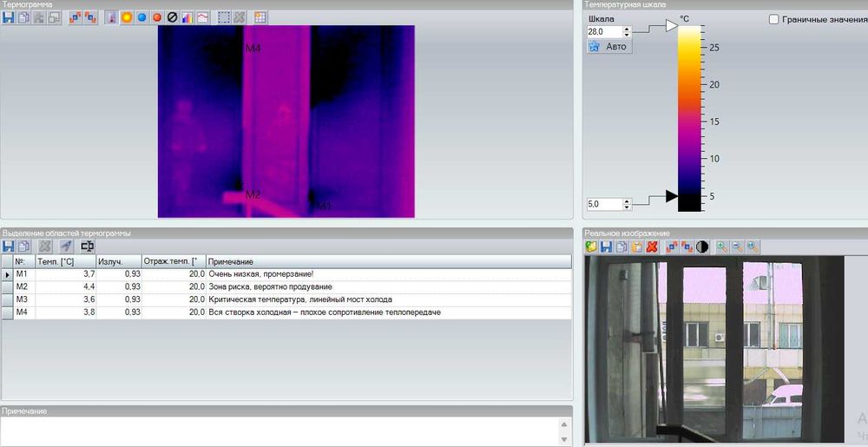The height and width of the screenshot is (447, 868).
Task: Select row M4 in the regions table
Action: pos(286,312)
